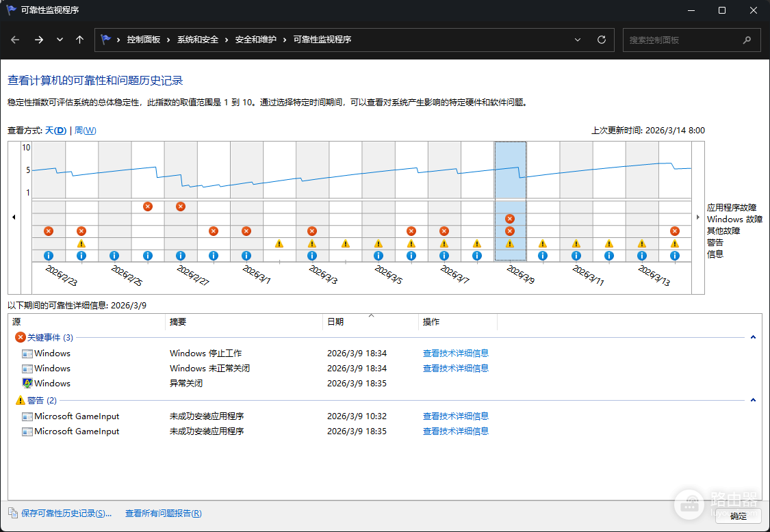770x532 pixels.
Task: Click 保存可靠性历史记录(S)... link
Action: click(x=66, y=514)
